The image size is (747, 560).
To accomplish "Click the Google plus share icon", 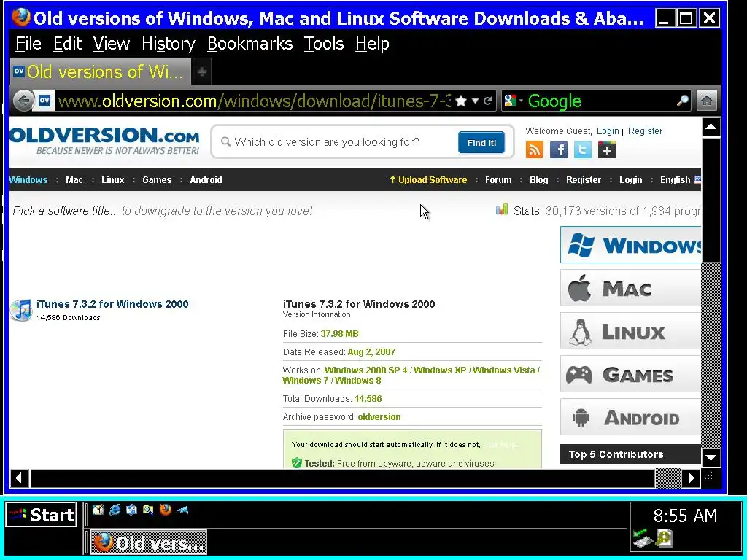I will pos(606,149).
